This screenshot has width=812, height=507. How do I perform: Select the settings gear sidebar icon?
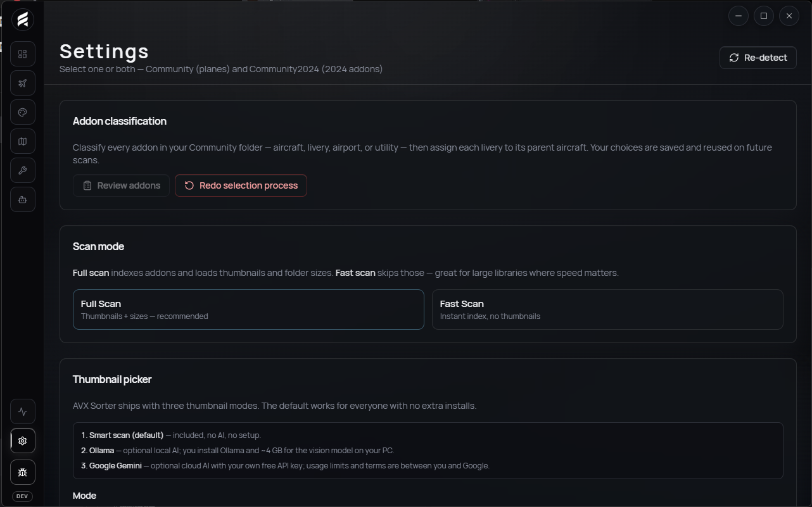[x=23, y=441]
